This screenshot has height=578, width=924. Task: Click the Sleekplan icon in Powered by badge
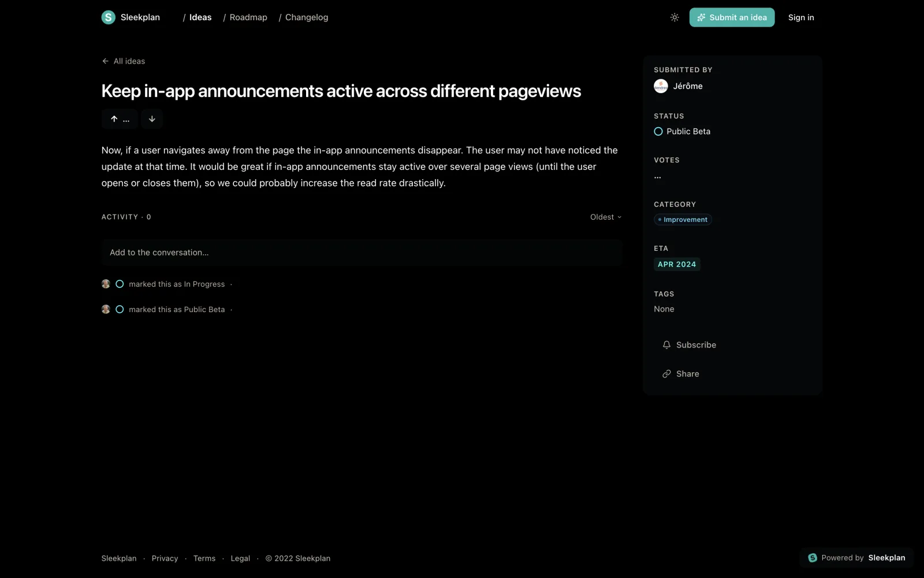tap(813, 558)
